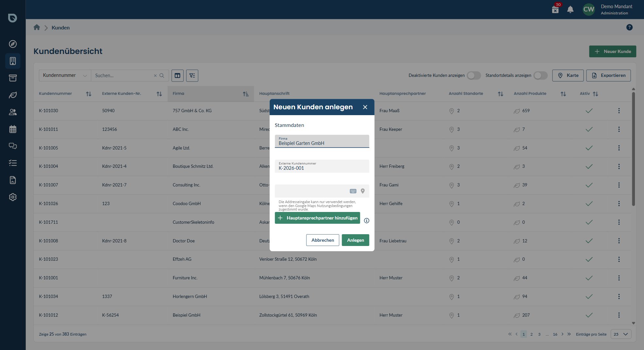
Task: Open the settings gear sidebar icon
Action: pos(13,197)
